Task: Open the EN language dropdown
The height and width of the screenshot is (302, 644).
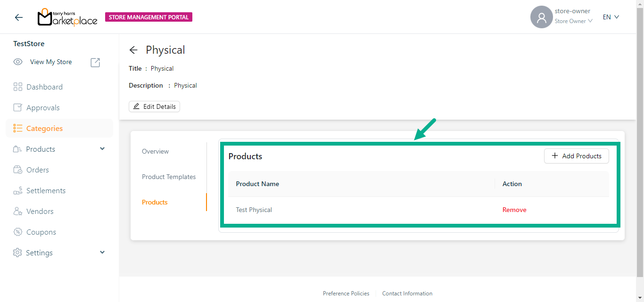Action: tap(611, 17)
